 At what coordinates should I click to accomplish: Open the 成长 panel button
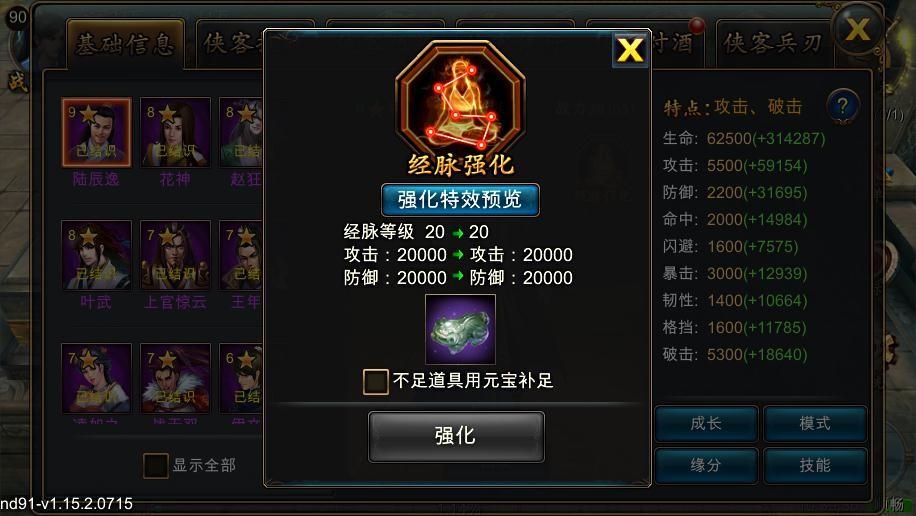click(706, 424)
